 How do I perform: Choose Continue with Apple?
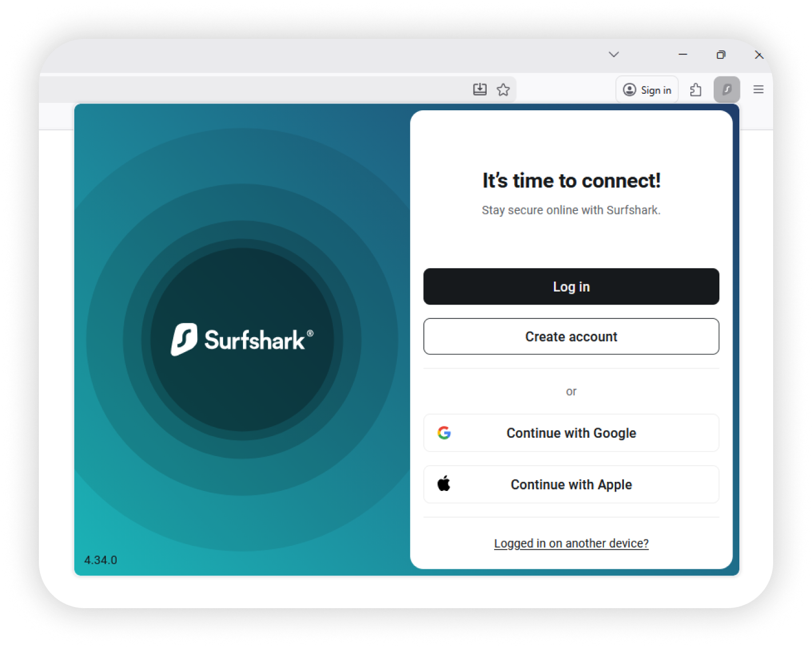click(571, 484)
